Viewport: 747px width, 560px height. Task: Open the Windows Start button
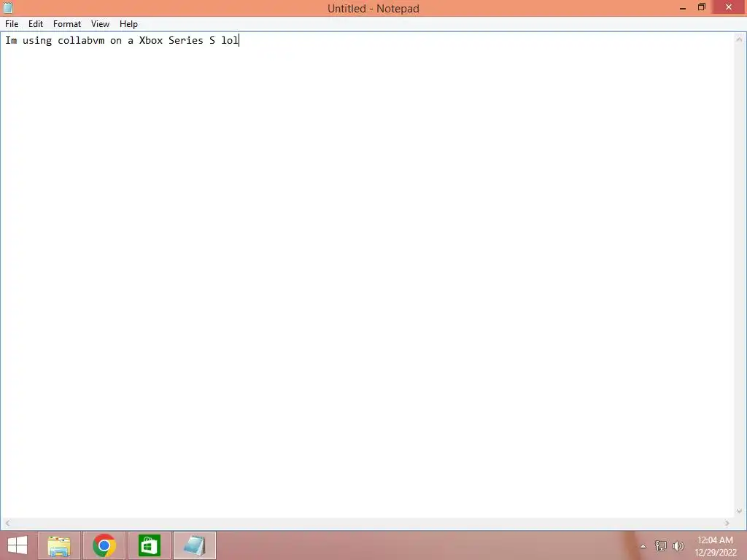(x=18, y=545)
